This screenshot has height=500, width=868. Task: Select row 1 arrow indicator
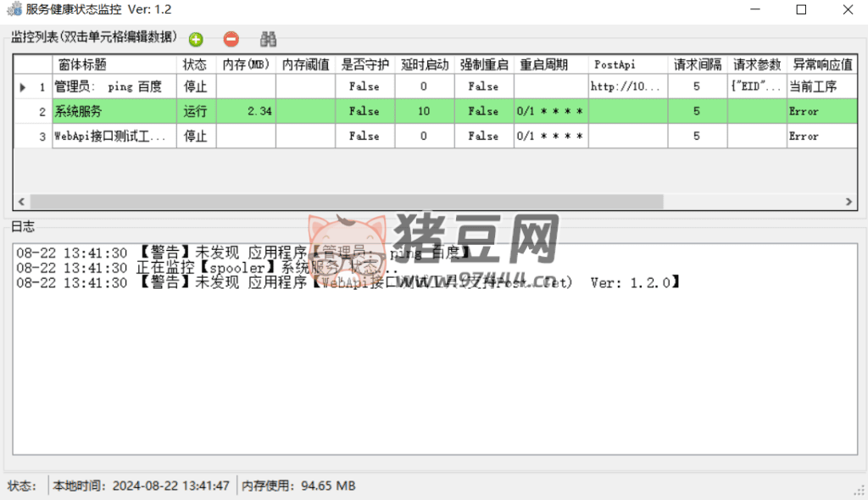(23, 87)
